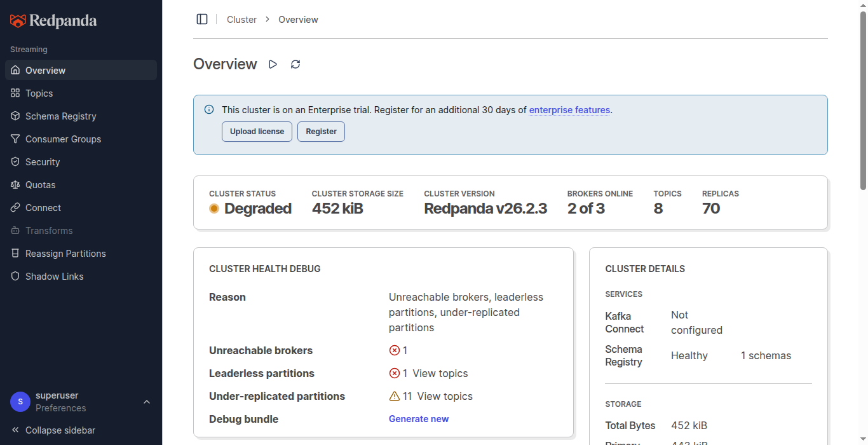Image resolution: width=868 pixels, height=445 pixels.
Task: View topics for Under-replicated partitions
Action: click(445, 396)
